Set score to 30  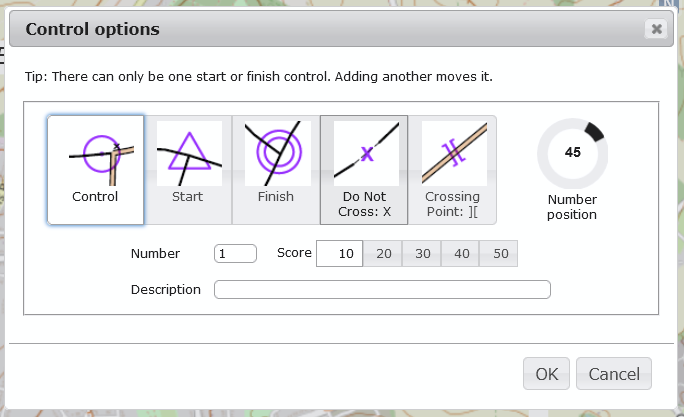point(421,253)
